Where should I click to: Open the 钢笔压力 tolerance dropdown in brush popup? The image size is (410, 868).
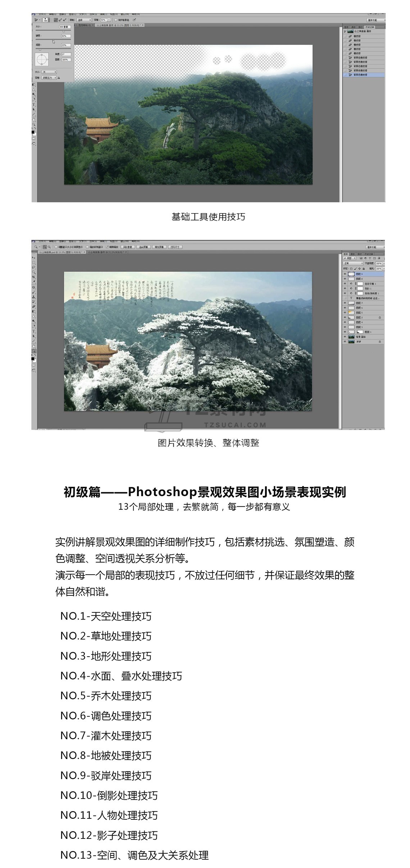(49, 78)
